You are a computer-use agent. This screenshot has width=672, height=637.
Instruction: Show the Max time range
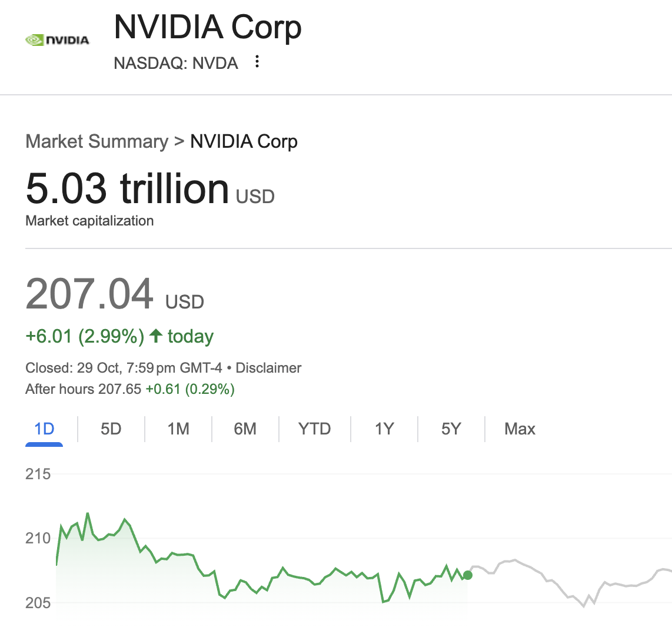[x=520, y=429]
